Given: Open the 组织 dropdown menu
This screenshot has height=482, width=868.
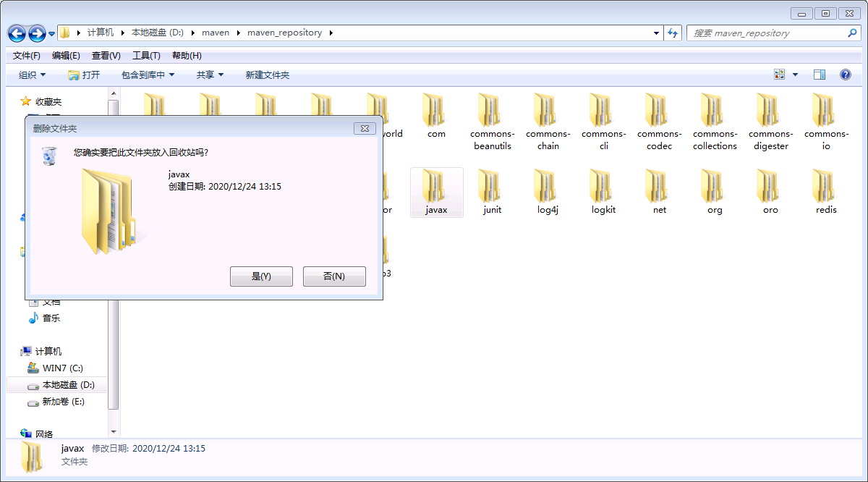Looking at the screenshot, I should 32,75.
